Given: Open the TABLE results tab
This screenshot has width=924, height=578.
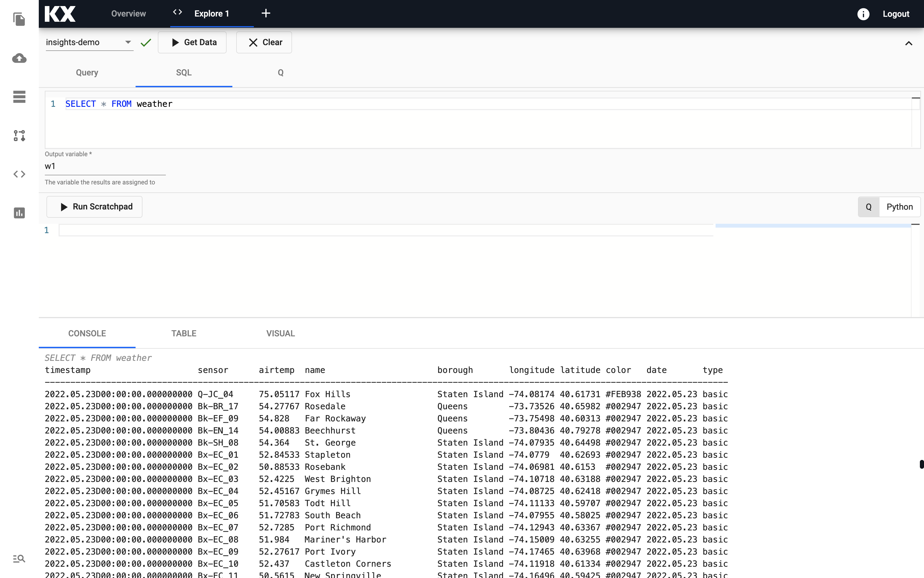Looking at the screenshot, I should [x=184, y=333].
